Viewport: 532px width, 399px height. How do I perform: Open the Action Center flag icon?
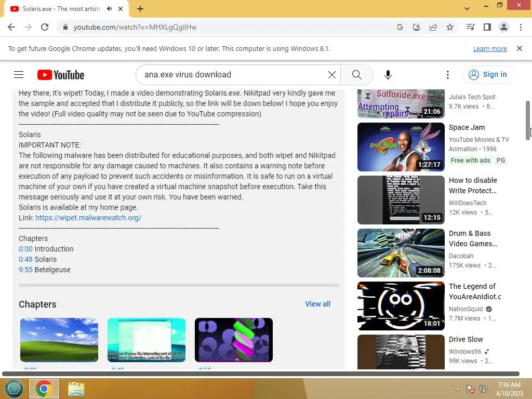pyautogui.click(x=470, y=389)
